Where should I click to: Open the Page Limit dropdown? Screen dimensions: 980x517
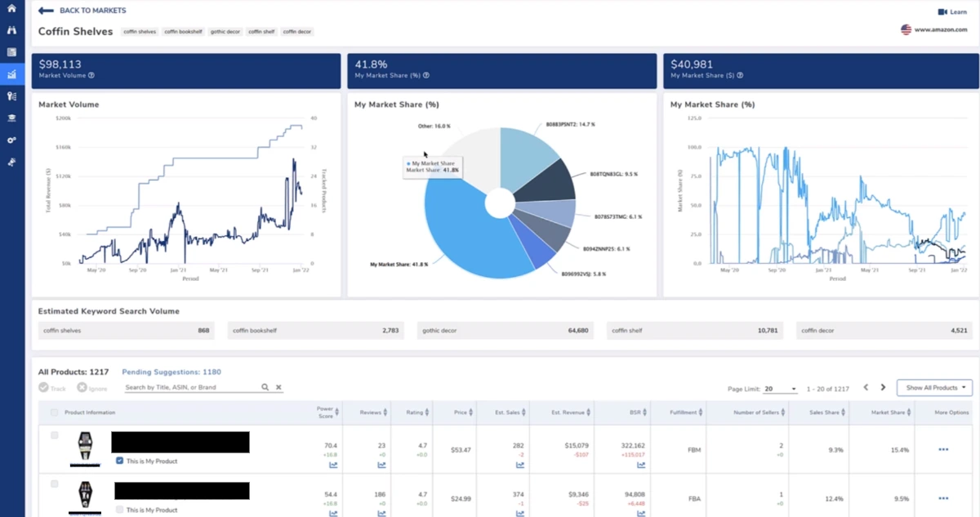[782, 389]
